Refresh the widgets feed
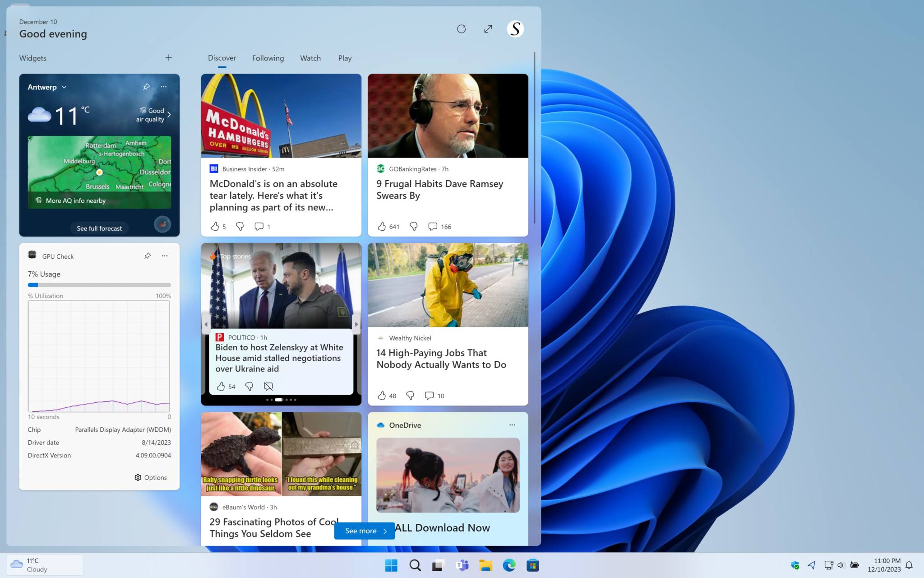 461,28
